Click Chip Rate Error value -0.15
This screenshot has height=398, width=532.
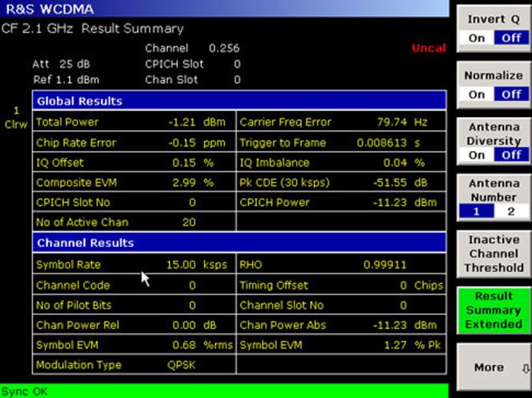(182, 143)
